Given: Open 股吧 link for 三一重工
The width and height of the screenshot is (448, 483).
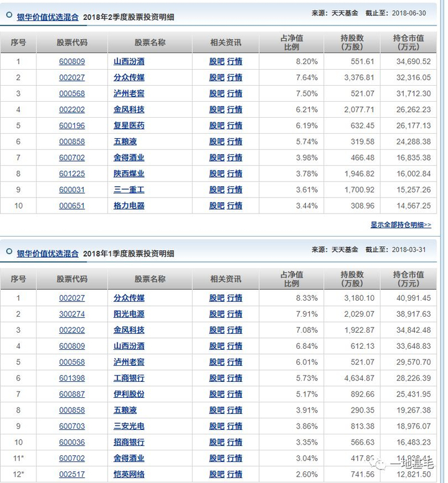Looking at the screenshot, I should [216, 189].
